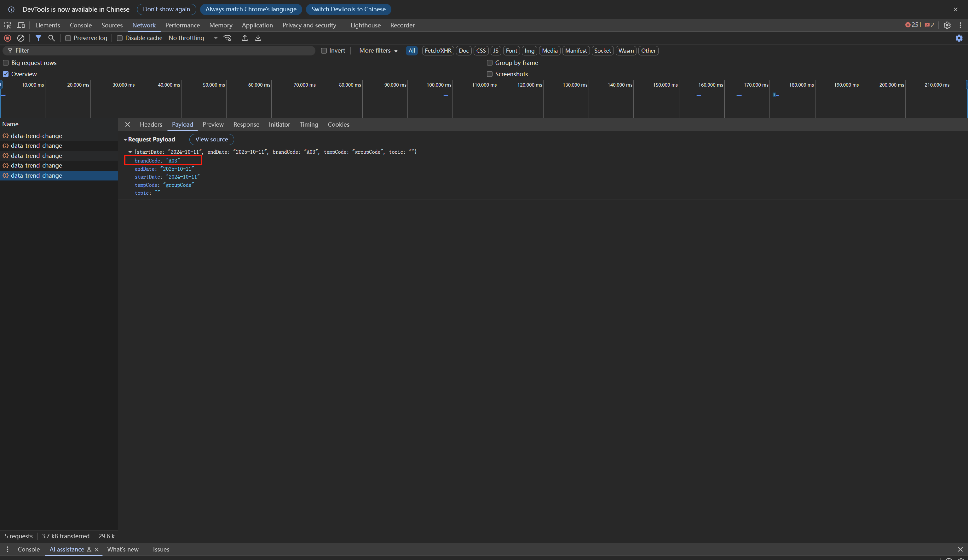Uncheck the Overview checkbox
The height and width of the screenshot is (560, 968).
pyautogui.click(x=6, y=74)
